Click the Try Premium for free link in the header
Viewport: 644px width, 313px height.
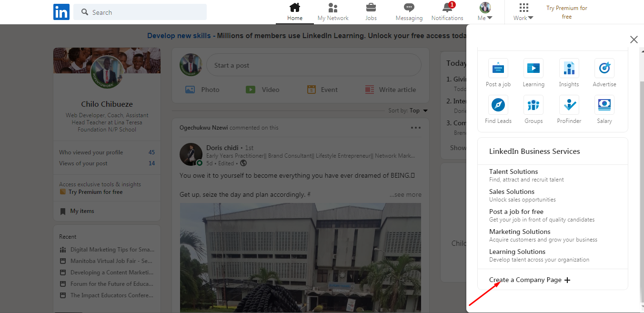(567, 12)
